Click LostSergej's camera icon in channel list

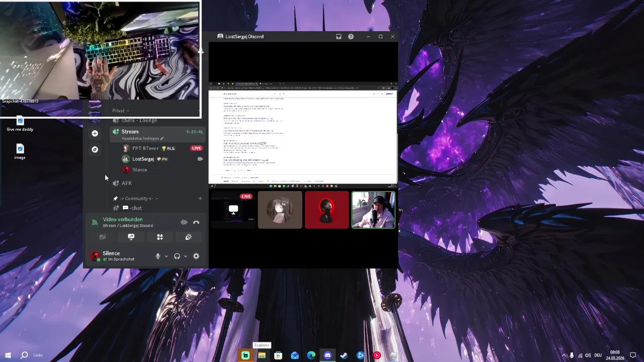[x=200, y=159]
